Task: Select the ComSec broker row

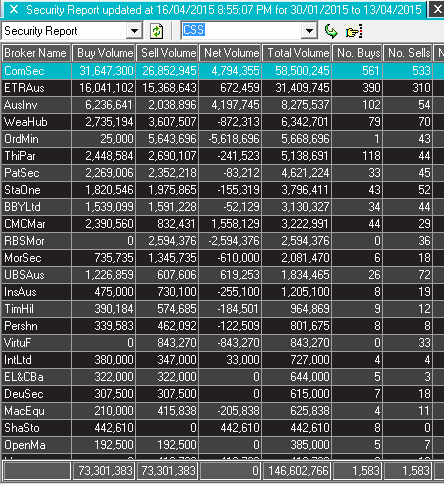Action: 222,71
